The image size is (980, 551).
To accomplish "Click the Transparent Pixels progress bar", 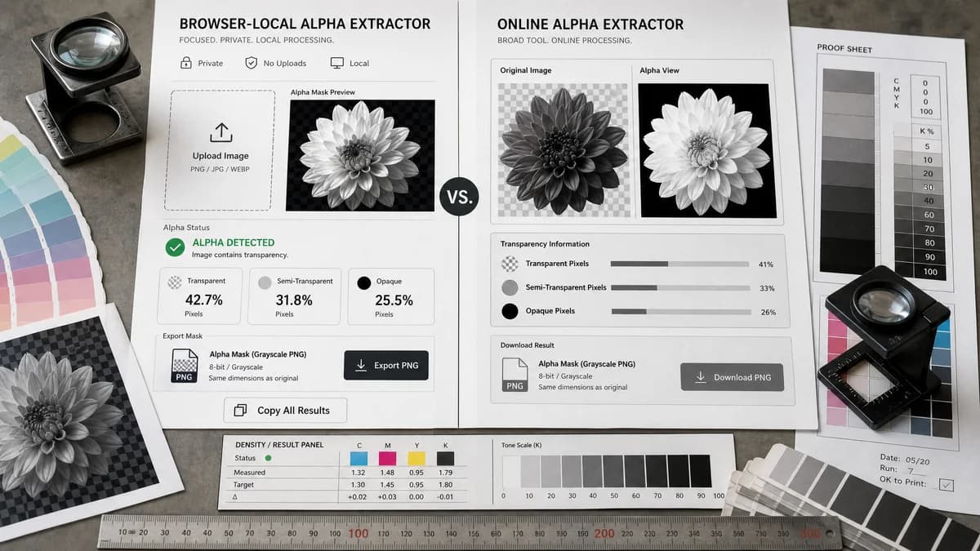I will coord(679,264).
